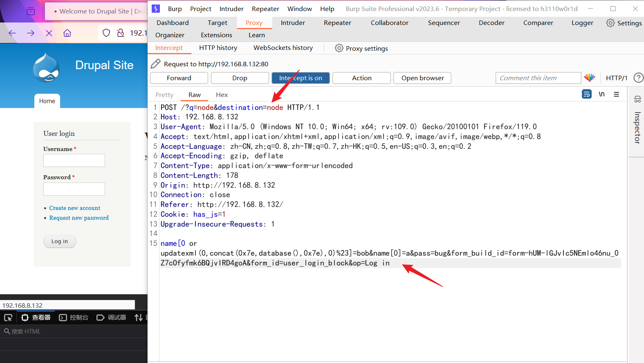Open the Action menu button
The width and height of the screenshot is (644, 363).
(362, 78)
